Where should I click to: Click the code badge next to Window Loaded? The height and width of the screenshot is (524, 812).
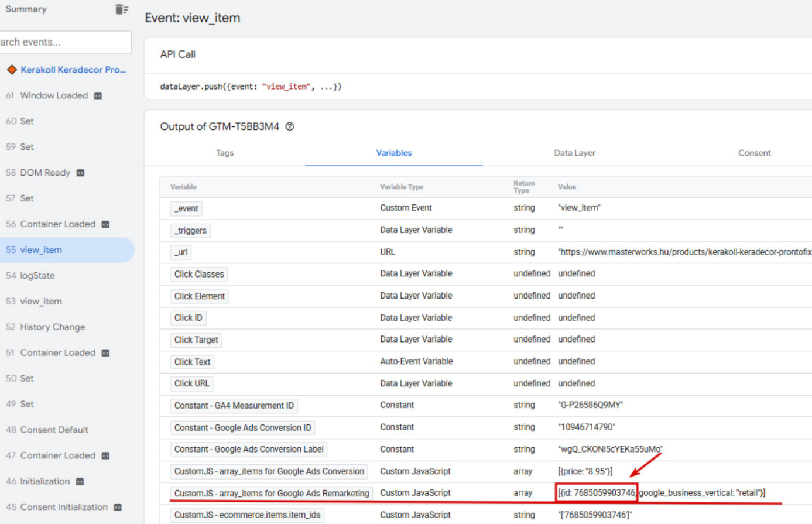[98, 95]
